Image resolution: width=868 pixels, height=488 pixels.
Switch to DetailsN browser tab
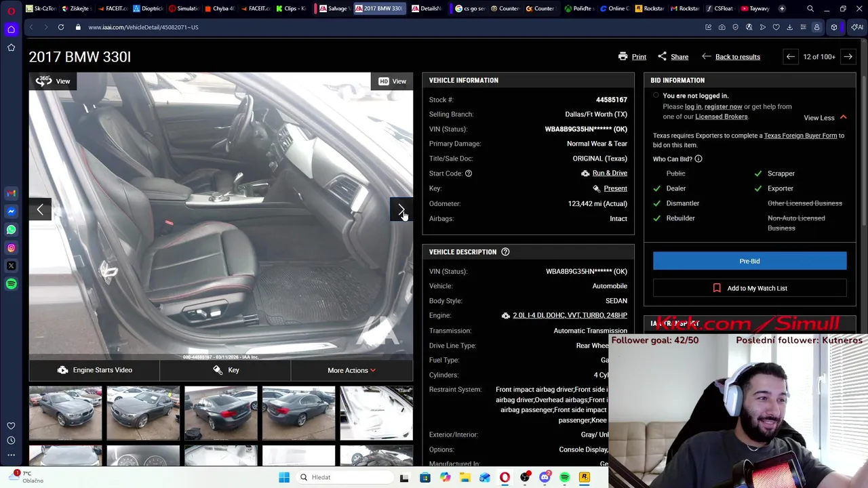tap(426, 9)
